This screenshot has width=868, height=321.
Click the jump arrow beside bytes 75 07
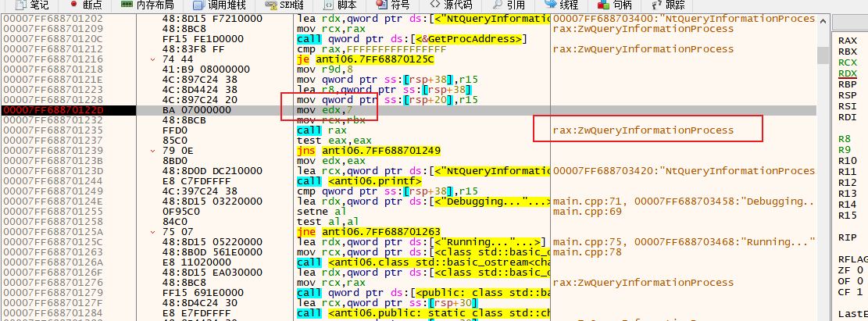coord(153,232)
